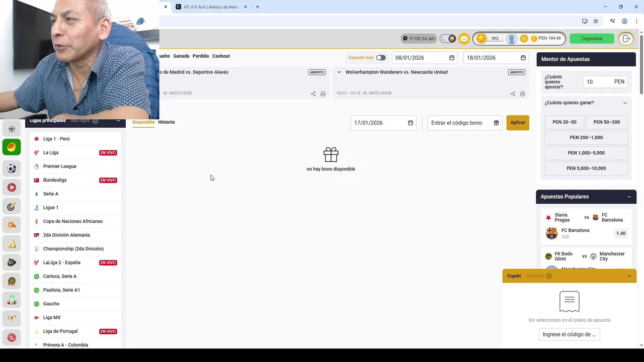The height and width of the screenshot is (362, 644).
Task: Toggle the Expandir todo switch
Action: (381, 58)
